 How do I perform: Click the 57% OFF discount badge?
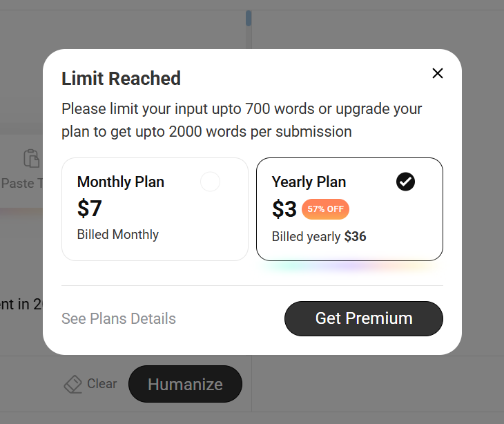click(325, 209)
